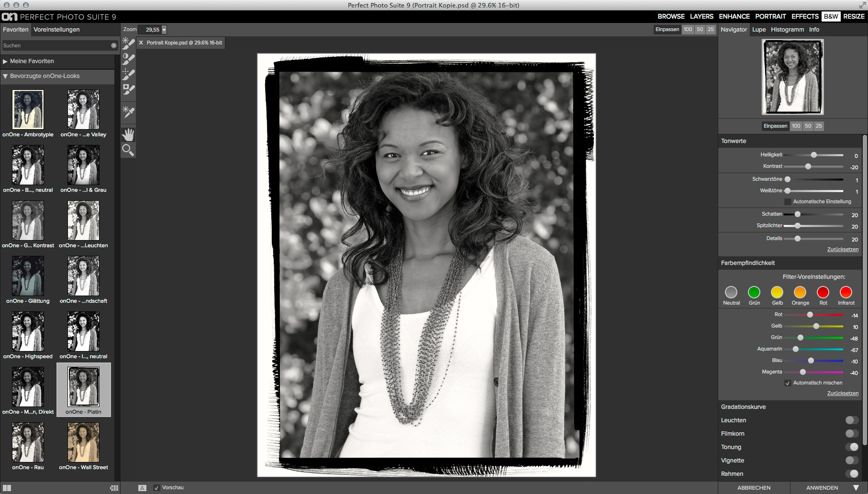Check the Automatische Einstellung checkbox
The width and height of the screenshot is (868, 494).
pyautogui.click(x=788, y=202)
